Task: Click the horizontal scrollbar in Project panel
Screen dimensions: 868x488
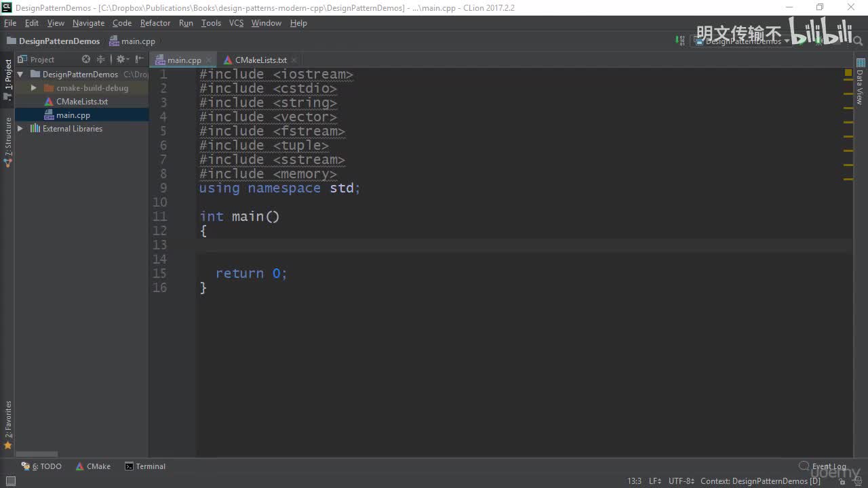Action: tap(37, 454)
